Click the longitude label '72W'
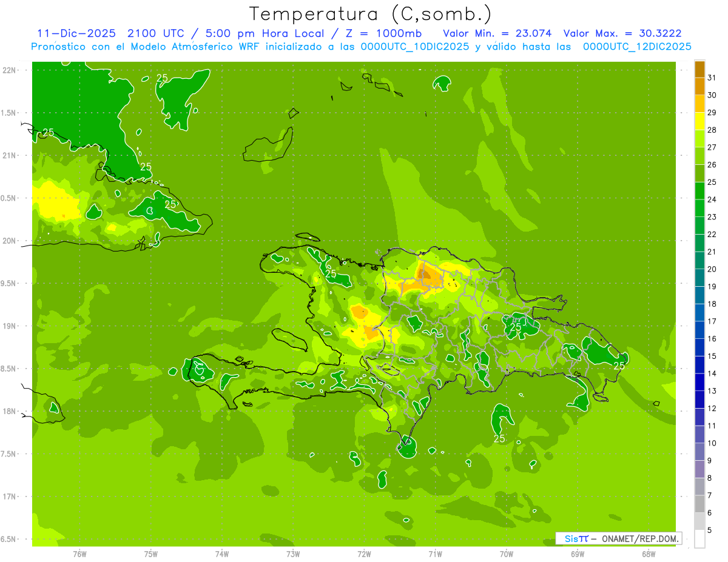The height and width of the screenshot is (562, 728). point(364,554)
